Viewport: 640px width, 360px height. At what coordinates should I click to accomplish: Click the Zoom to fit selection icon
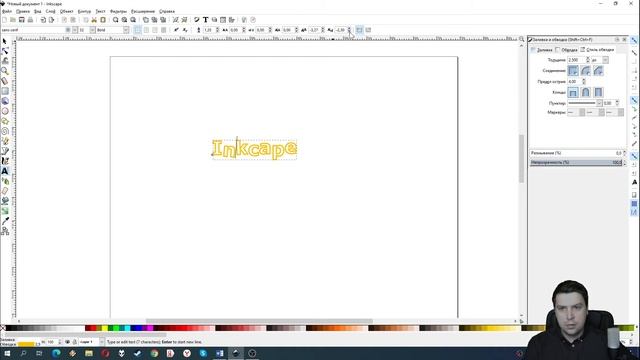(116, 20)
